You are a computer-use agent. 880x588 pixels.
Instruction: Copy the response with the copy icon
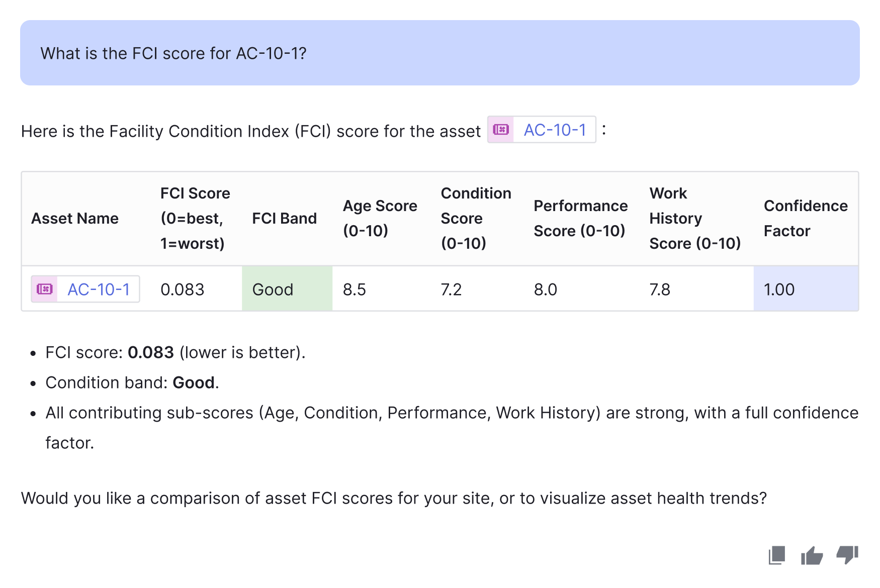[x=777, y=555]
